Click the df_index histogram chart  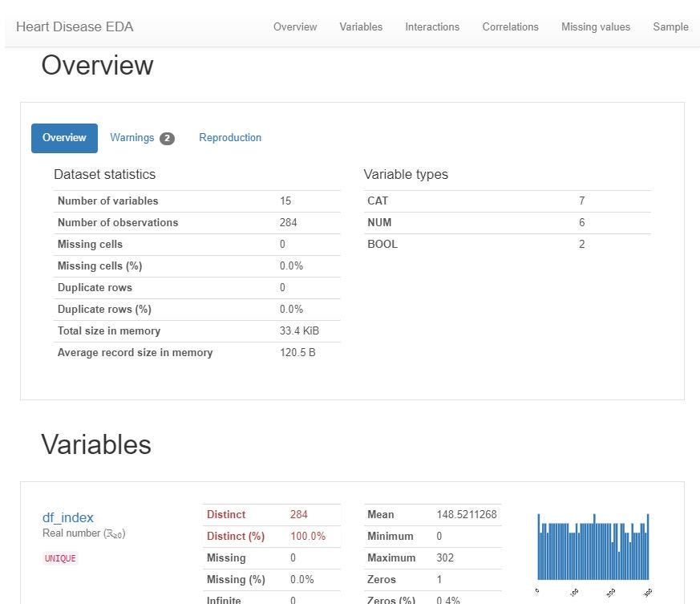(x=593, y=546)
